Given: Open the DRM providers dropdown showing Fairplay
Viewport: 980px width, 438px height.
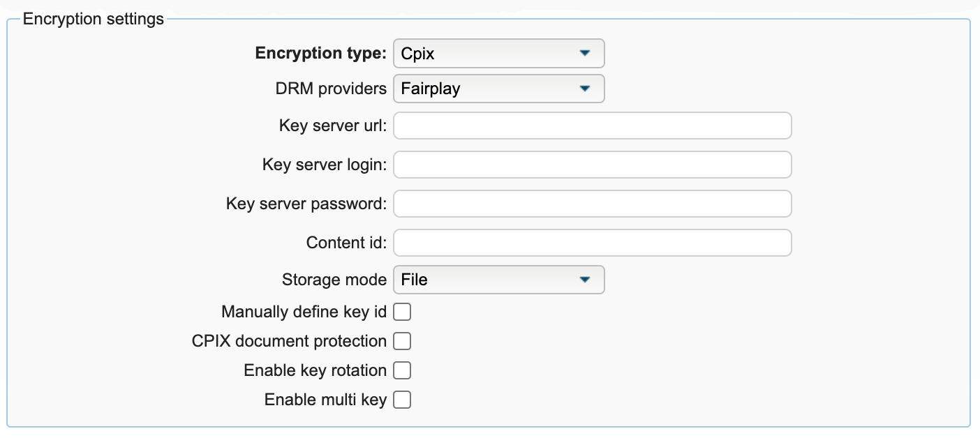Looking at the screenshot, I should [498, 89].
